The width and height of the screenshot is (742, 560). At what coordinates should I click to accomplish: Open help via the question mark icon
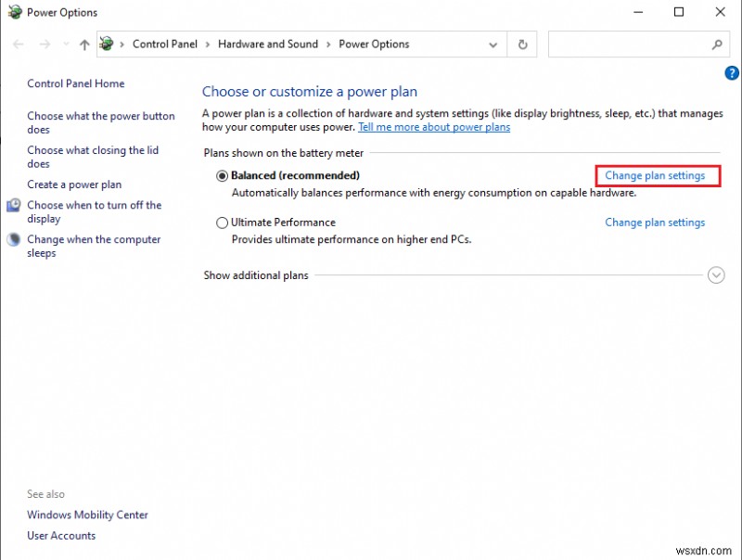[x=732, y=73]
